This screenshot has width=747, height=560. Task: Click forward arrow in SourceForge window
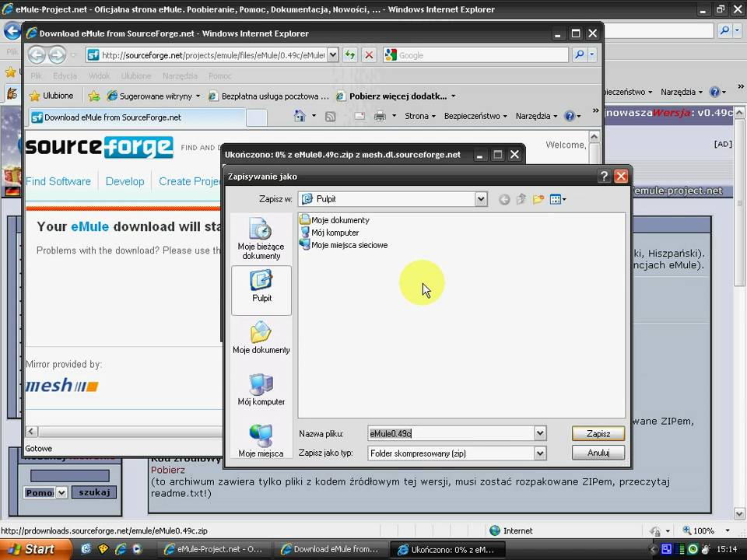point(57,55)
